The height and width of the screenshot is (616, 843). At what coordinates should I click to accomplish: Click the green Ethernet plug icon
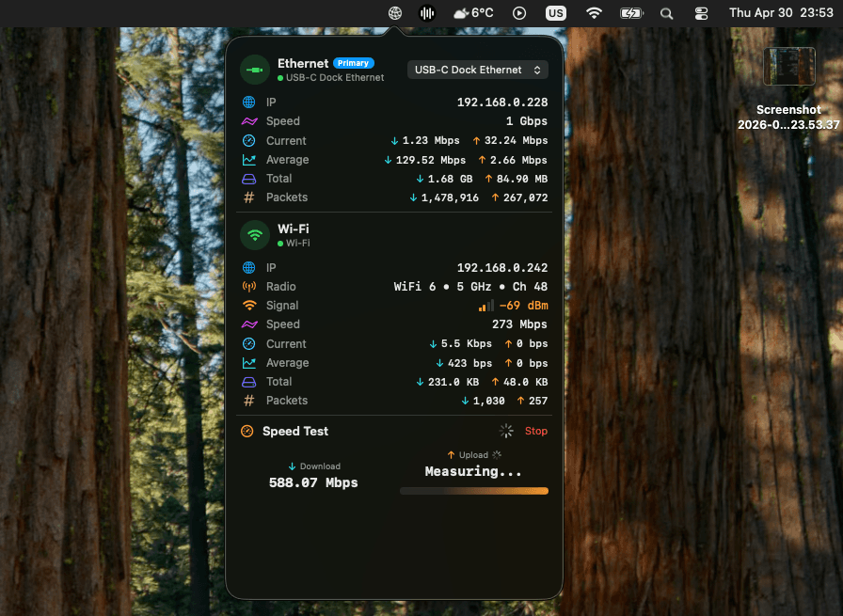point(255,70)
